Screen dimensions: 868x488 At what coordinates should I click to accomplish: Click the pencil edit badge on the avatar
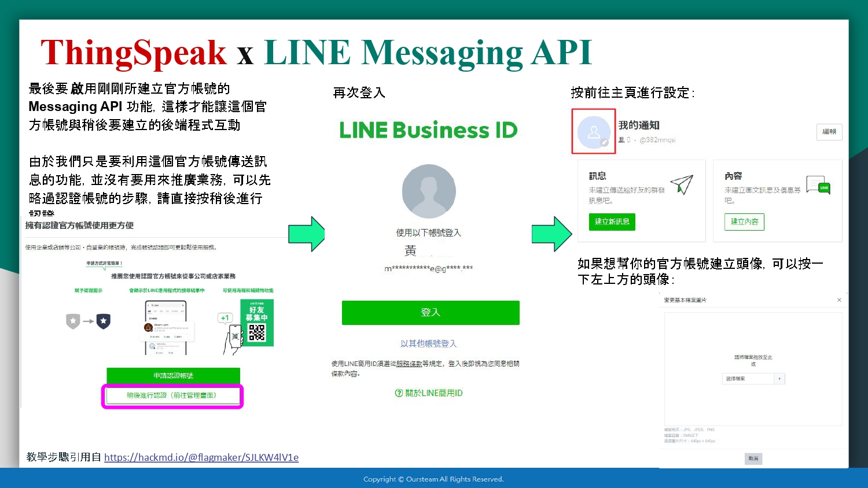click(605, 143)
